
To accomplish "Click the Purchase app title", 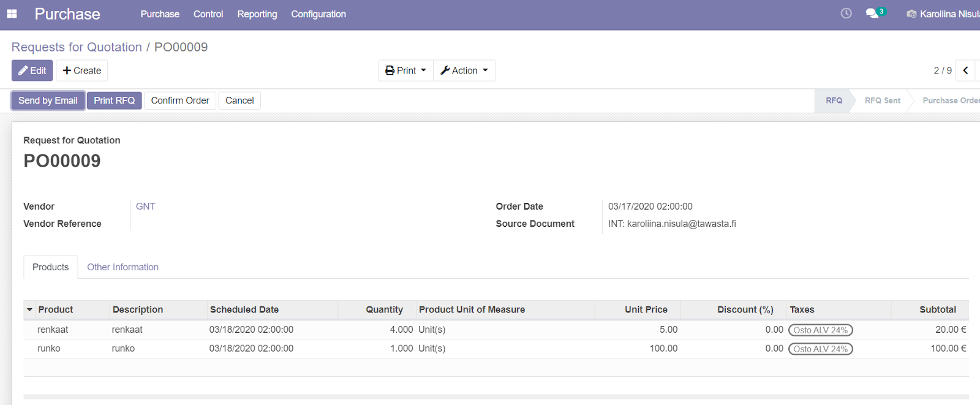I will tap(67, 14).
